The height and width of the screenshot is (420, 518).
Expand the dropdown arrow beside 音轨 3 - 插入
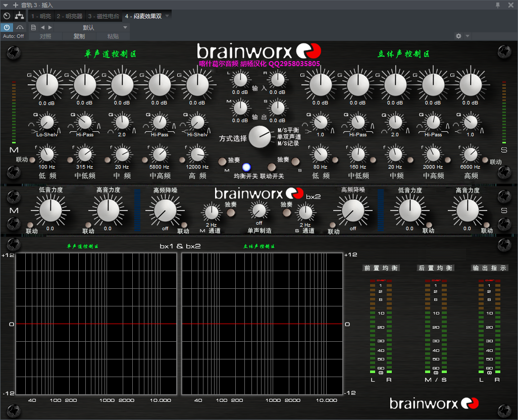click(x=6, y=5)
